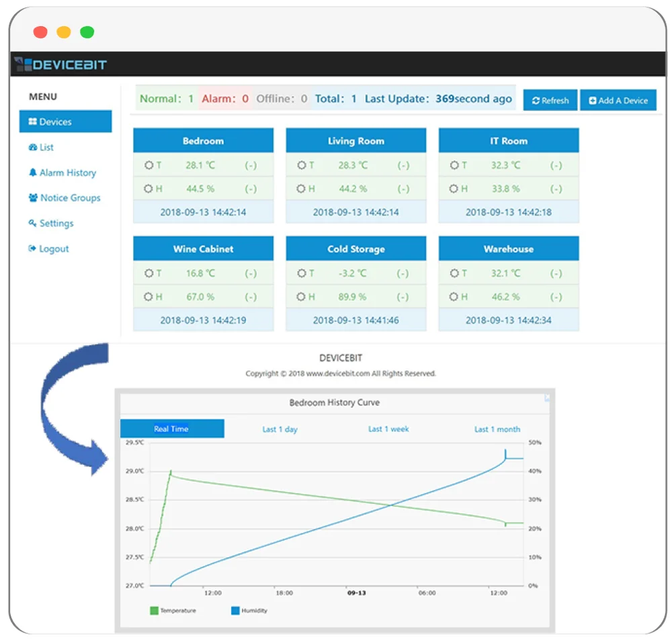Click Bedroom temperature value 28.1 °C
The image size is (672, 640).
tap(200, 165)
